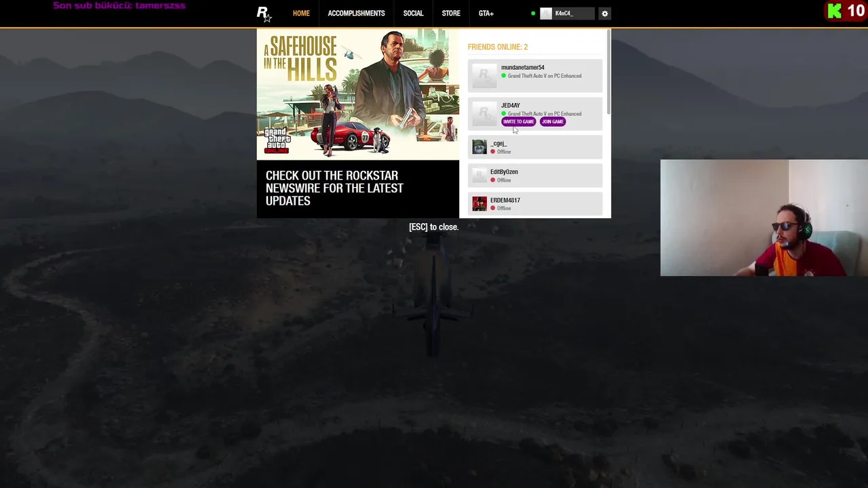868x488 pixels.
Task: Open A Safehouse in the Hills banner
Action: tap(358, 94)
